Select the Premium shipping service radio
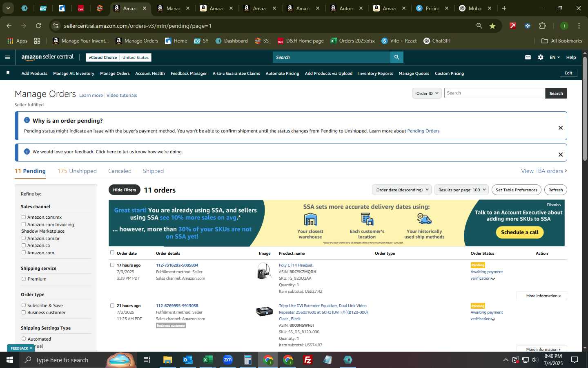 (24, 279)
